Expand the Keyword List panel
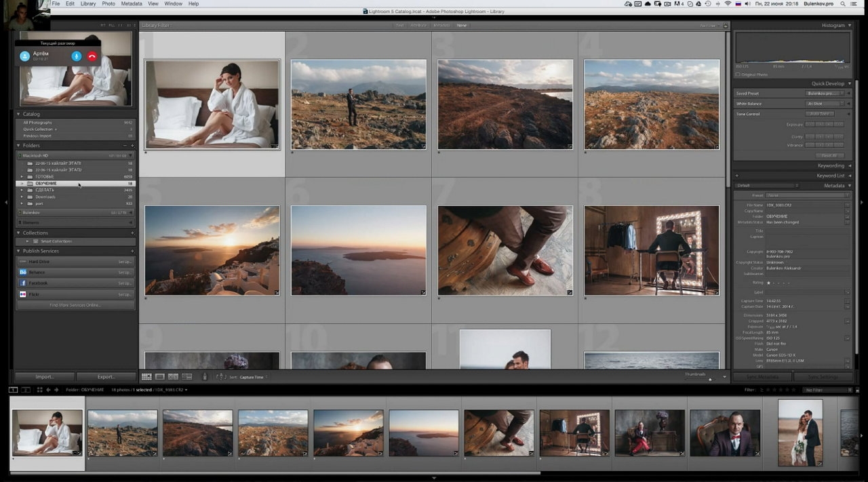This screenshot has width=868, height=482. point(849,176)
